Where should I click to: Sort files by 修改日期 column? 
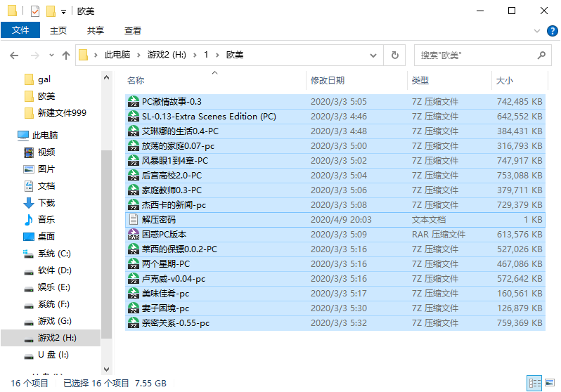coord(327,81)
